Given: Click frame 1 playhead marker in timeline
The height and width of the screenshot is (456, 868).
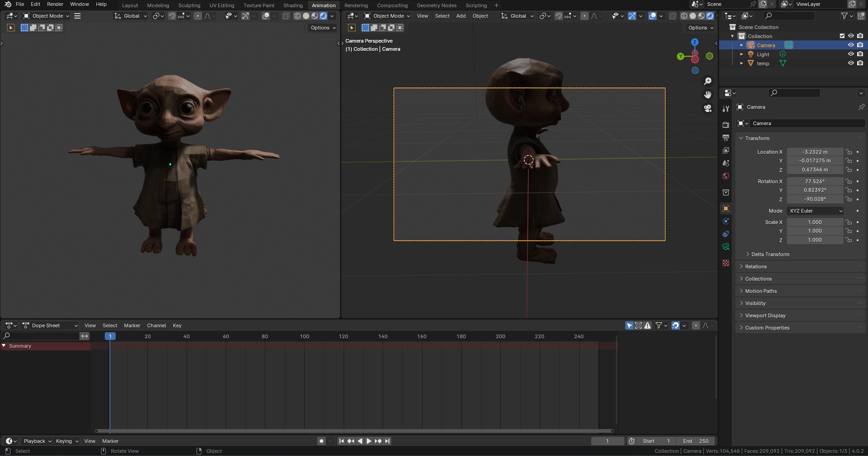Looking at the screenshot, I should (x=110, y=336).
